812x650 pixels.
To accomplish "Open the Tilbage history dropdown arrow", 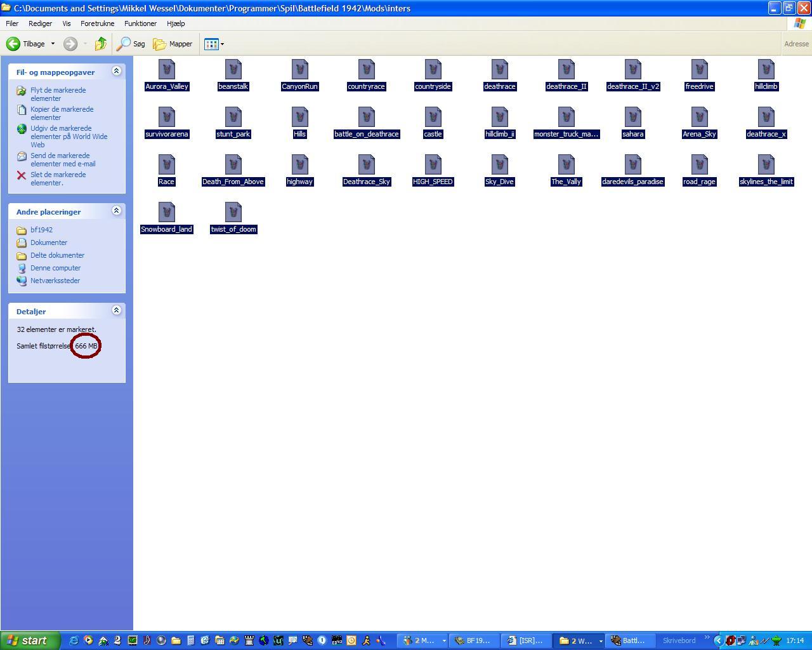I will pyautogui.click(x=53, y=44).
